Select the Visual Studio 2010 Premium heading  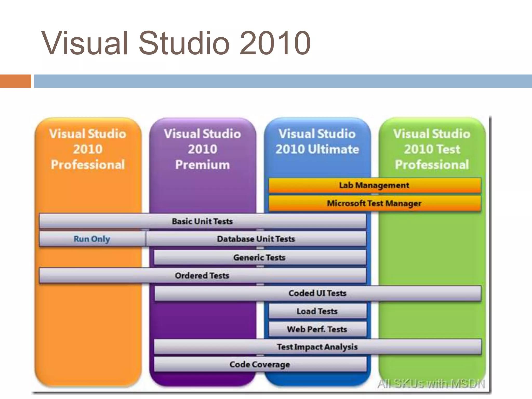[x=203, y=149]
